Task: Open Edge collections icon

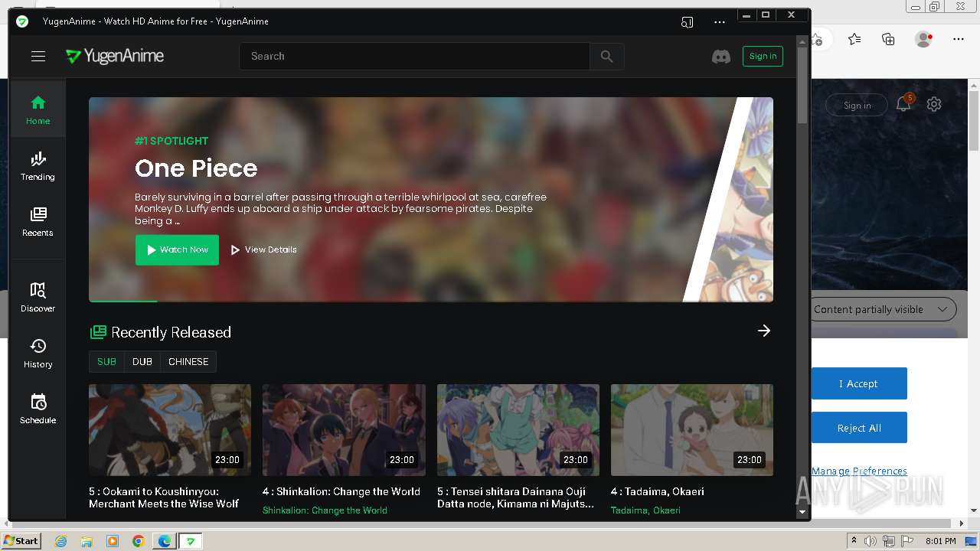Action: 888,39
